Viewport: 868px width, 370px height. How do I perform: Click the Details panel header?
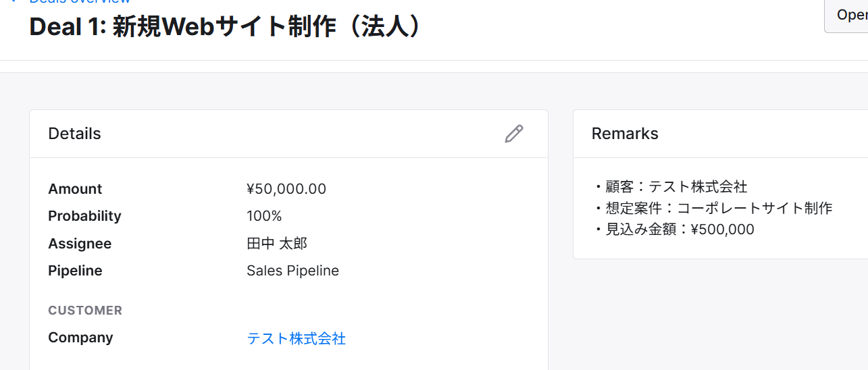click(x=74, y=134)
